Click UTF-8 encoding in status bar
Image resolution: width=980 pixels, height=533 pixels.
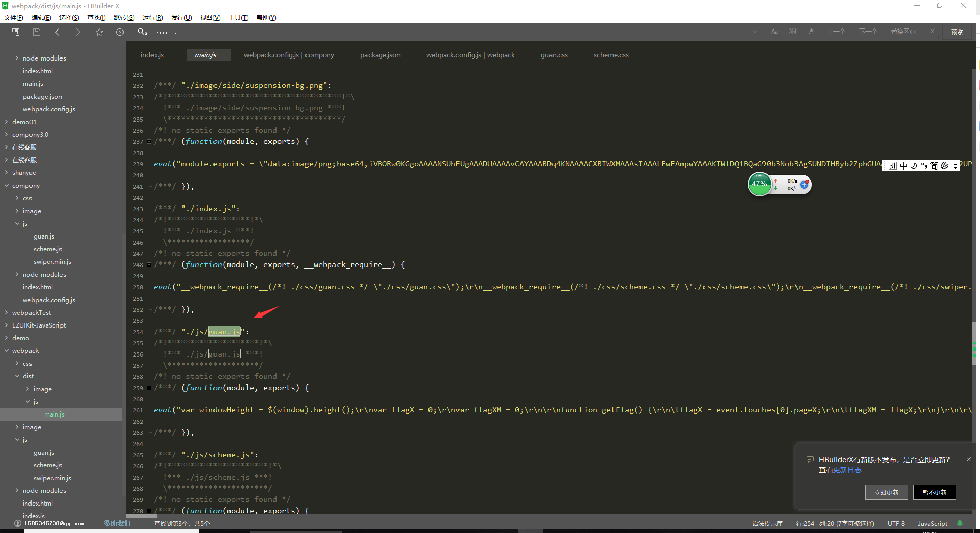[x=896, y=523]
